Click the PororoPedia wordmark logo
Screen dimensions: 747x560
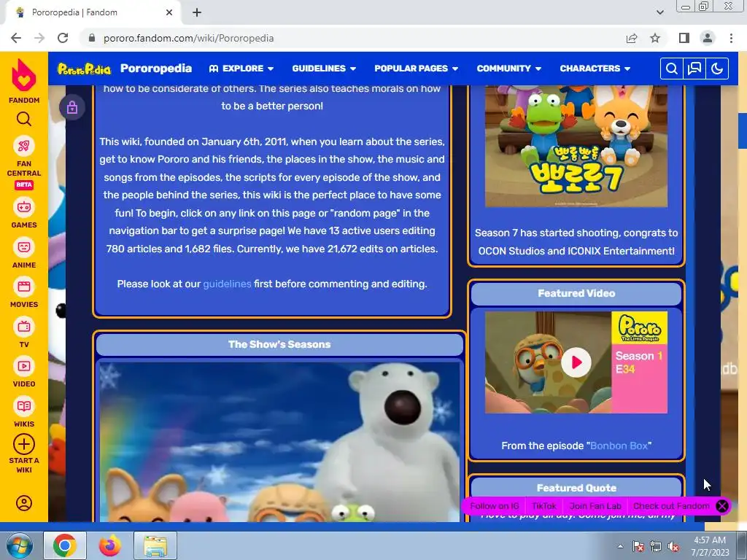85,69
